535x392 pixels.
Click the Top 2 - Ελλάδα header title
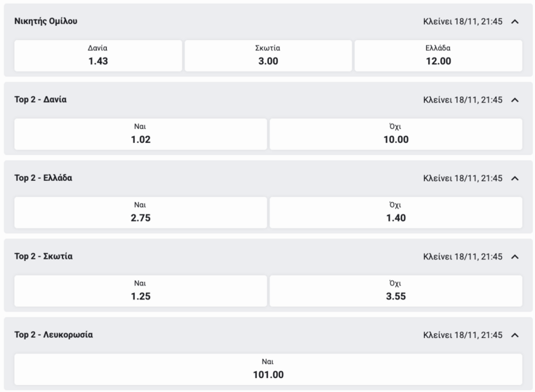tap(44, 178)
